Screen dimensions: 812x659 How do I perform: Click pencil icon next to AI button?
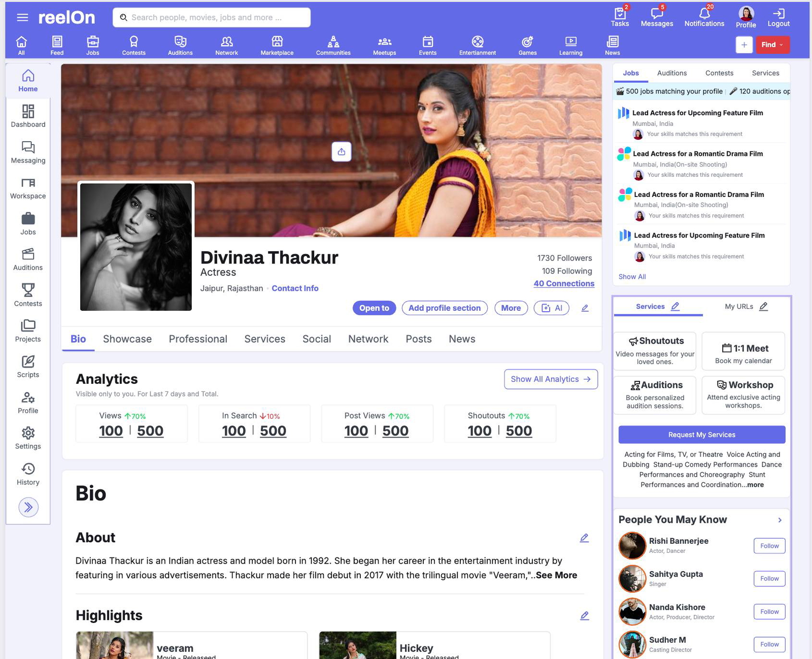pos(585,308)
